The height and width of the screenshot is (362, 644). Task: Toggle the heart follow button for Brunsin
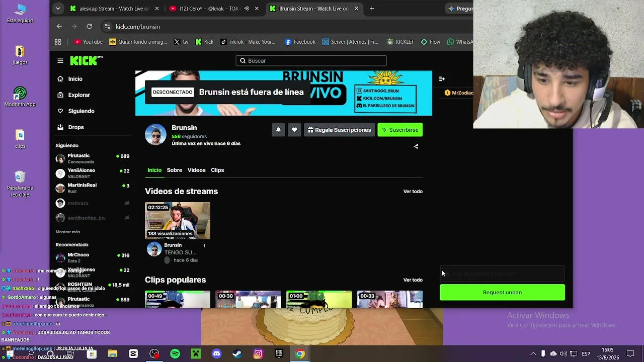pyautogui.click(x=294, y=130)
